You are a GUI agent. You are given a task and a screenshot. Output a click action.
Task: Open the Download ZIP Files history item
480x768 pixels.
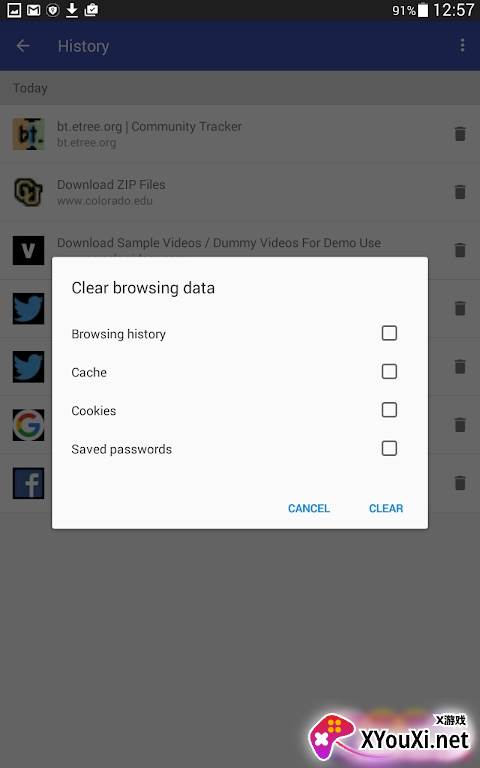[x=111, y=185]
